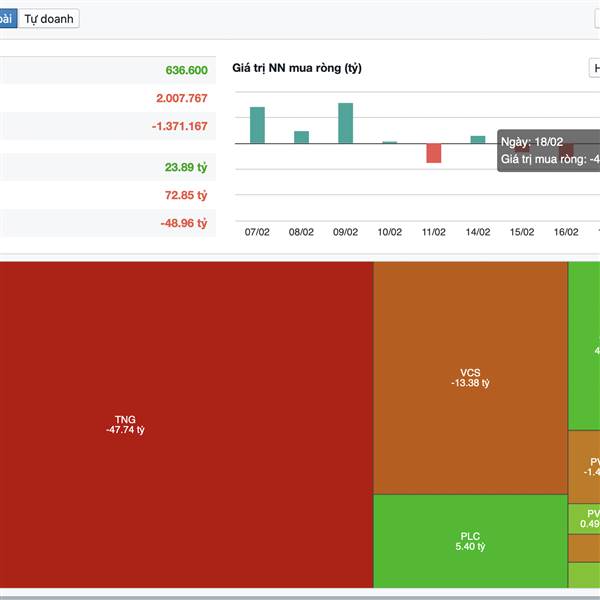Click the 16/02 axis date label
Viewport: 600px width, 600px height.
click(x=566, y=232)
